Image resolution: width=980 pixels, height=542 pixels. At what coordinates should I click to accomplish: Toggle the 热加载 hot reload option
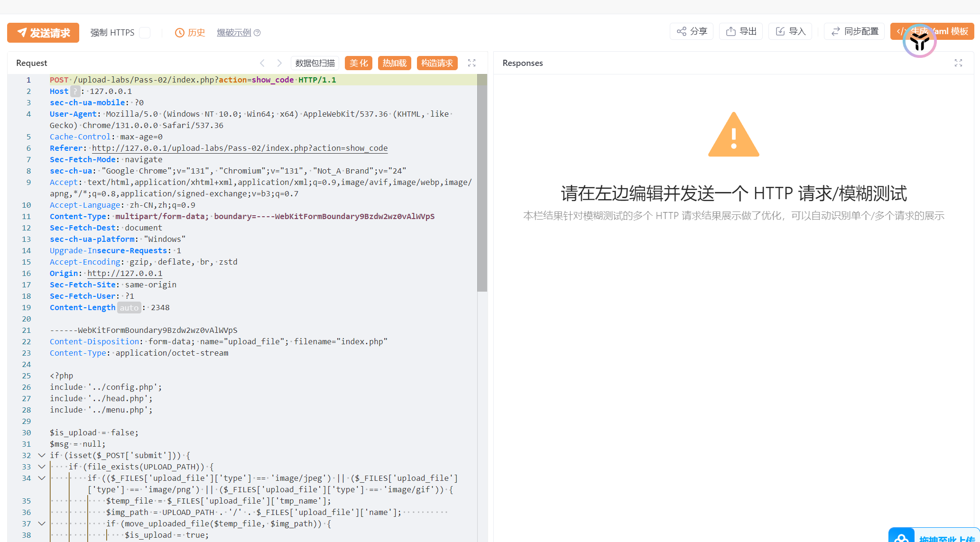(395, 63)
